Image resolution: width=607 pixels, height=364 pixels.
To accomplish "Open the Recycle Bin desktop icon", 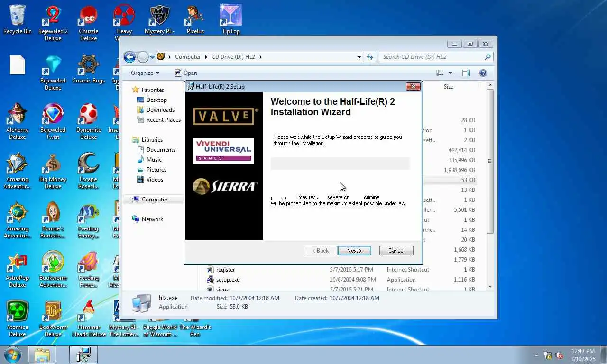I will (18, 19).
